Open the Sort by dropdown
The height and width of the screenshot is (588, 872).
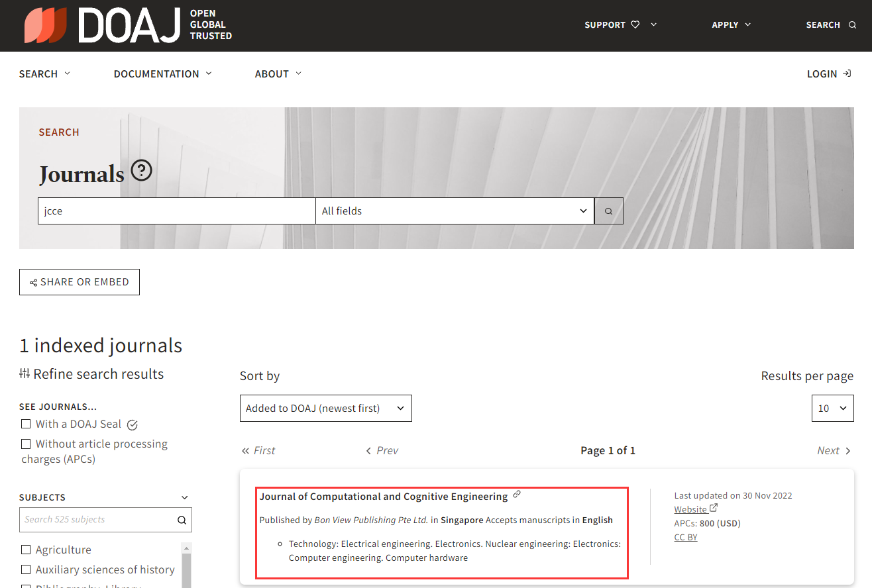coord(326,409)
